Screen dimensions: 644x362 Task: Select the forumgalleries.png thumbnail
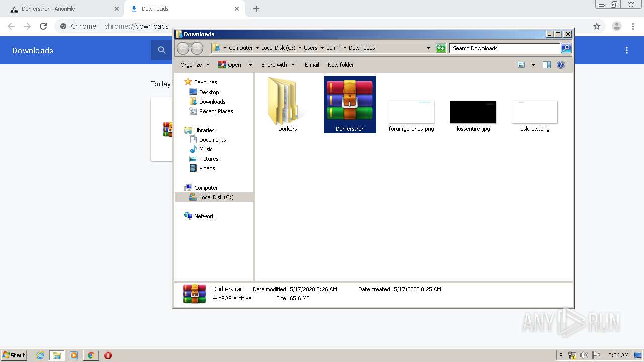coord(411,112)
